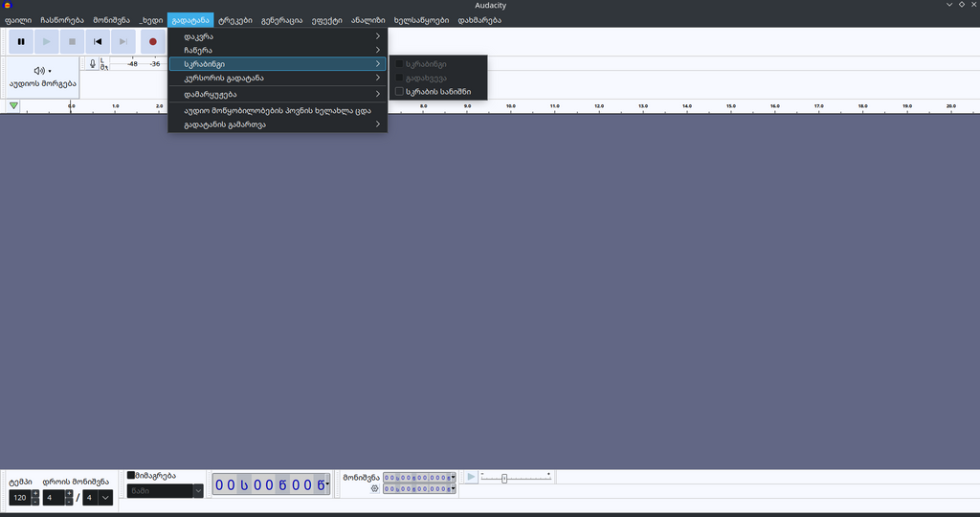The image size is (980, 517).
Task: Click the Pause transport button
Action: point(21,42)
